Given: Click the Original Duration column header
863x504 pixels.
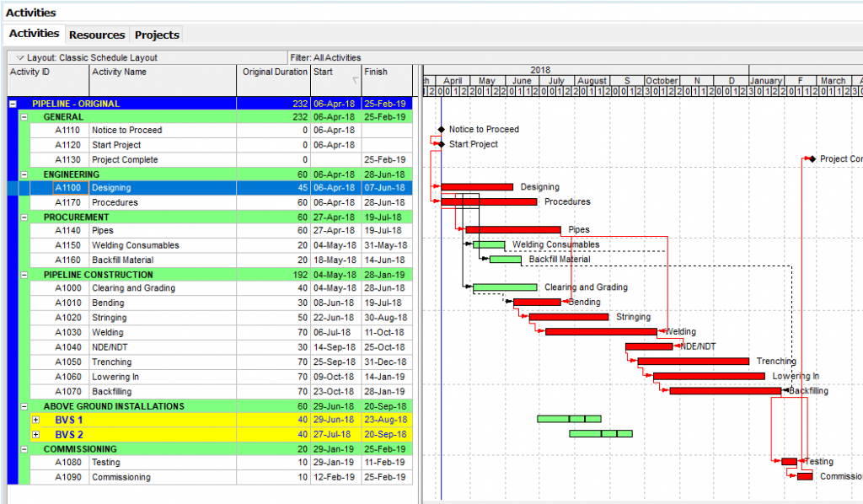Looking at the screenshot, I should (x=274, y=73).
